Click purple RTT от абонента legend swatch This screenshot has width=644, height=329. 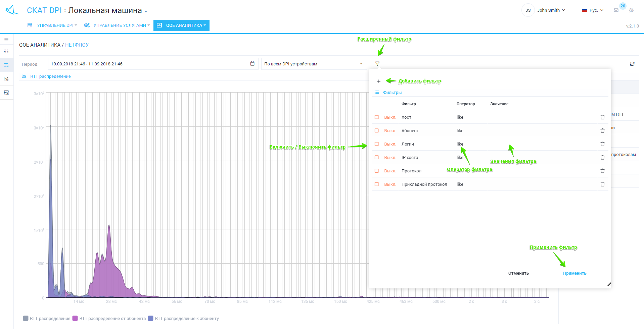coord(75,318)
